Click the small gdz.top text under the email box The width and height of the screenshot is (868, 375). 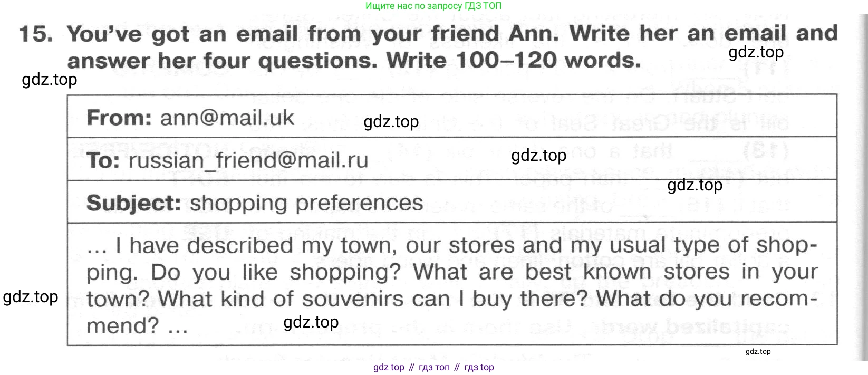tap(758, 351)
